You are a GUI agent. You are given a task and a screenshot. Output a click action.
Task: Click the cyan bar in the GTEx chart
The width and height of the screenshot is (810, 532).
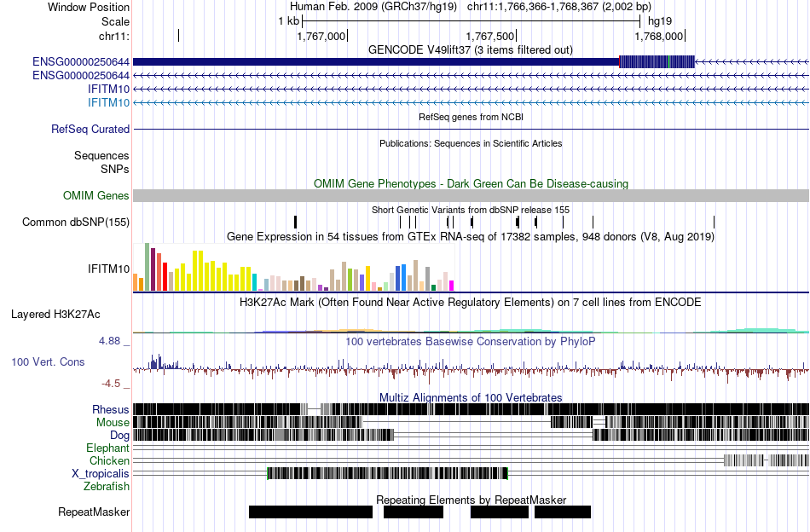click(x=254, y=282)
